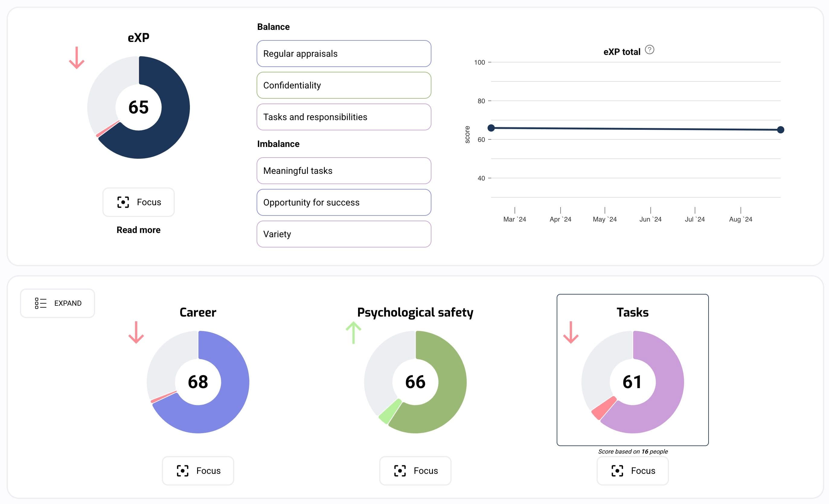The height and width of the screenshot is (504, 829).
Task: Click the Focus button under Psychological safety
Action: click(x=415, y=471)
